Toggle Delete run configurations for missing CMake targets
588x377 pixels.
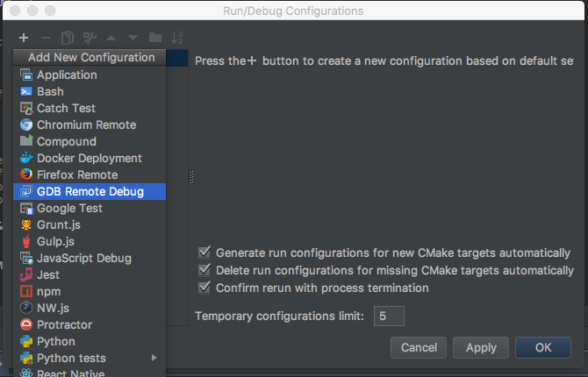205,270
